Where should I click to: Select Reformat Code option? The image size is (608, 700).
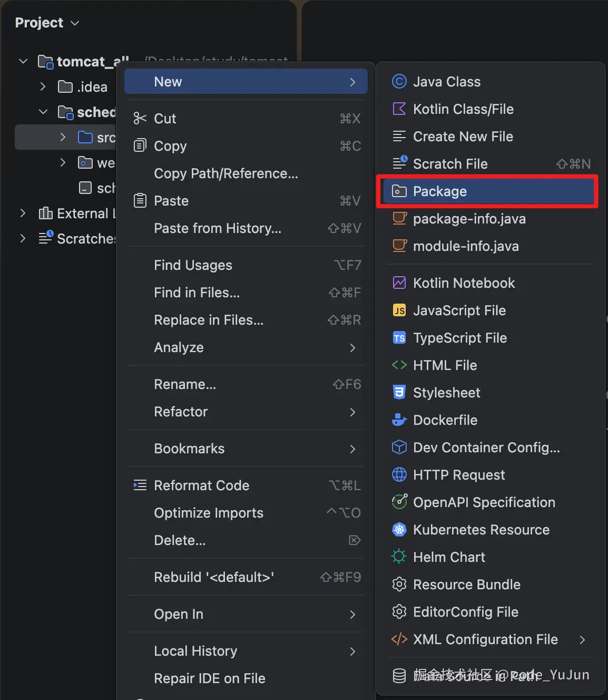(x=201, y=485)
